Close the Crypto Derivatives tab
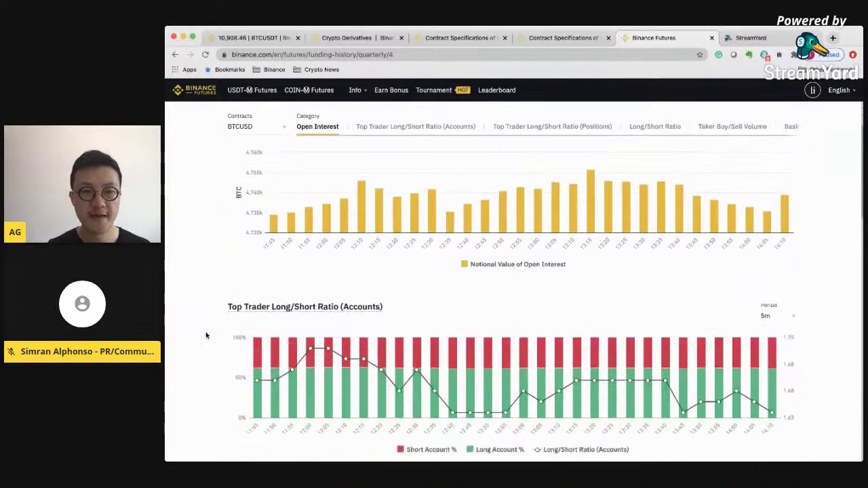The image size is (868, 488). click(401, 38)
